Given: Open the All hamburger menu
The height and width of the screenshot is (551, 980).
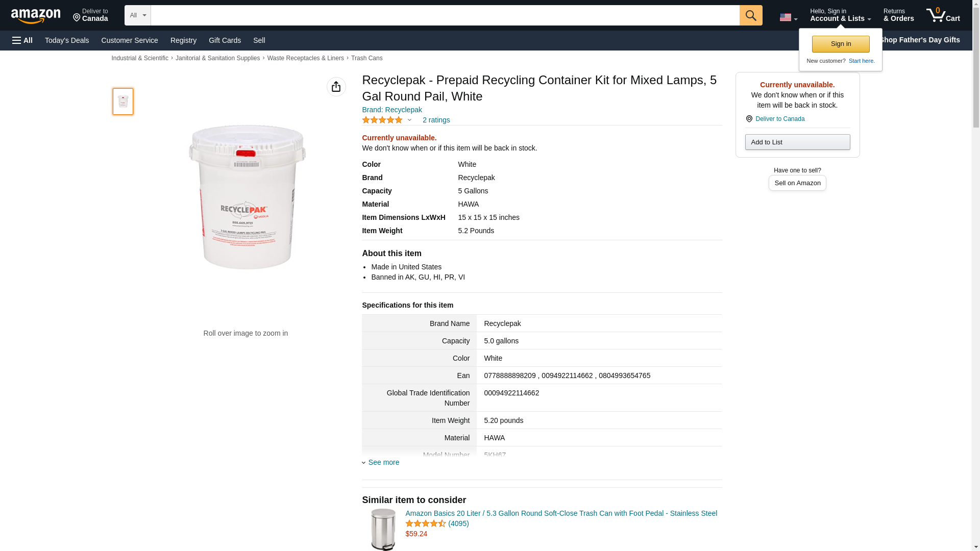Looking at the screenshot, I should tap(22, 40).
